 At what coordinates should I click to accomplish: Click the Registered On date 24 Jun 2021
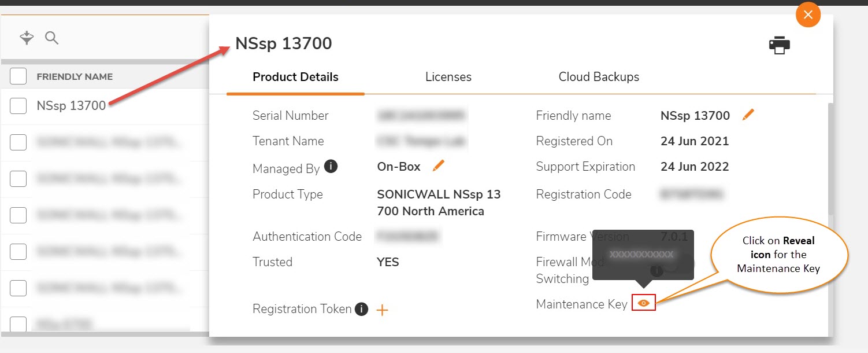(x=695, y=141)
